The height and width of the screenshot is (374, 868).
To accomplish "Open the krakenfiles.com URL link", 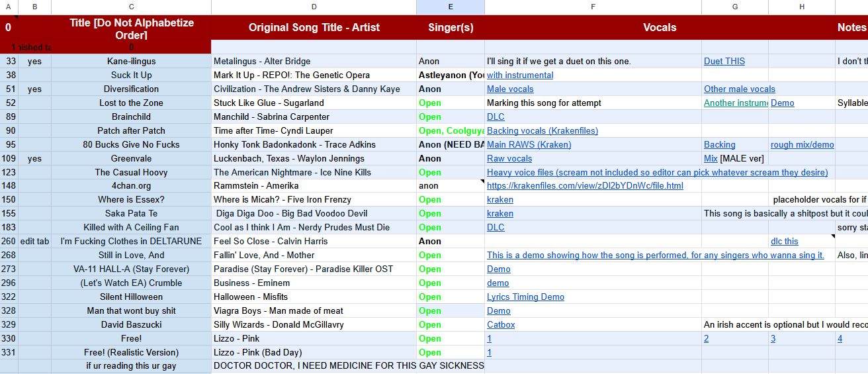I will (585, 185).
